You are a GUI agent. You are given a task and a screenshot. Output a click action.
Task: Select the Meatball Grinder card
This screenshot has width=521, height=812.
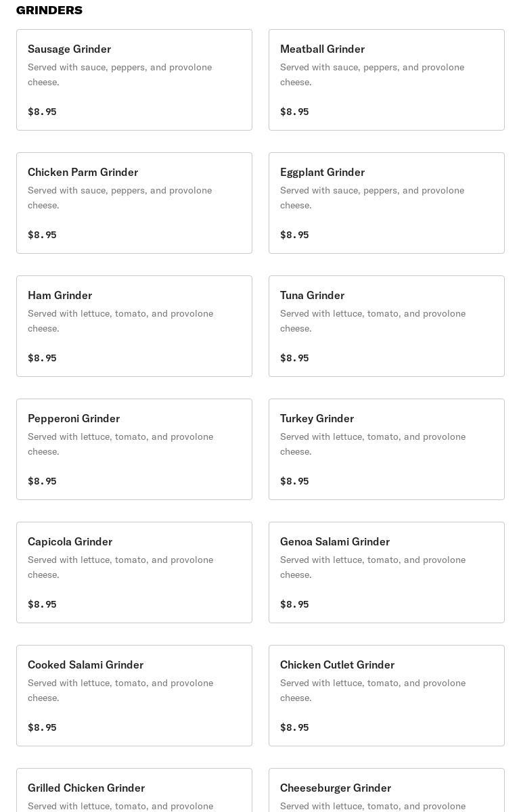[386, 80]
